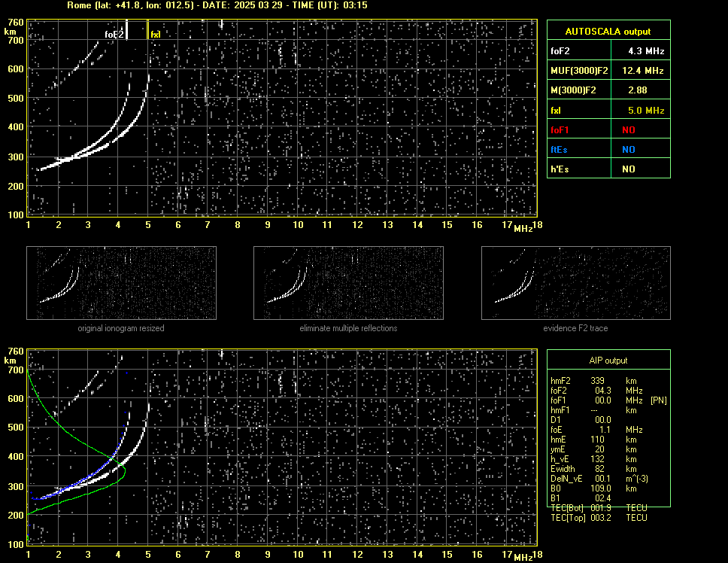Click the Ewidth 82 km row
The image size is (728, 563).
(594, 469)
